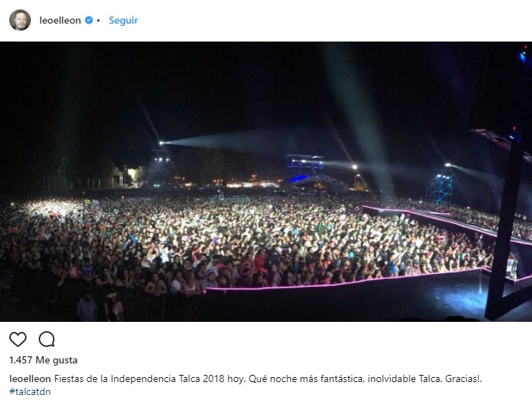View the 1.457 Me gusta likes list
532x400 pixels.
point(43,360)
